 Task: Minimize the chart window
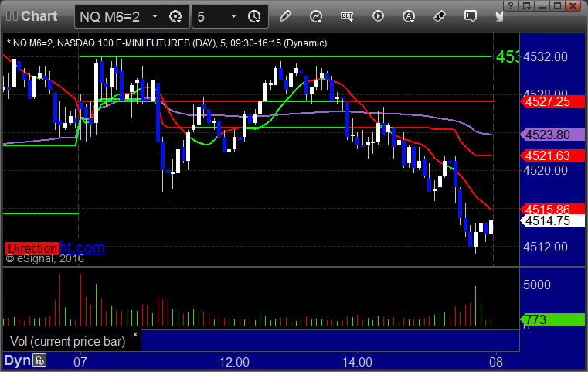pyautogui.click(x=542, y=5)
